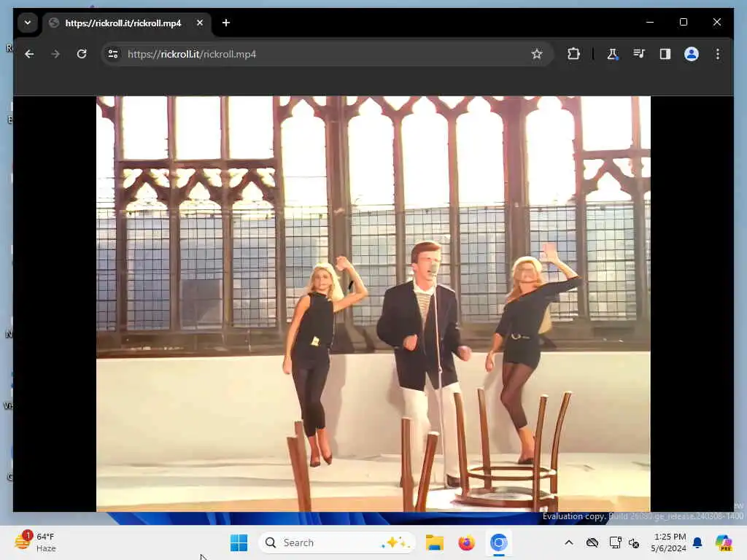The width and height of the screenshot is (747, 560).
Task: Open the media controls icon
Action: [639, 54]
